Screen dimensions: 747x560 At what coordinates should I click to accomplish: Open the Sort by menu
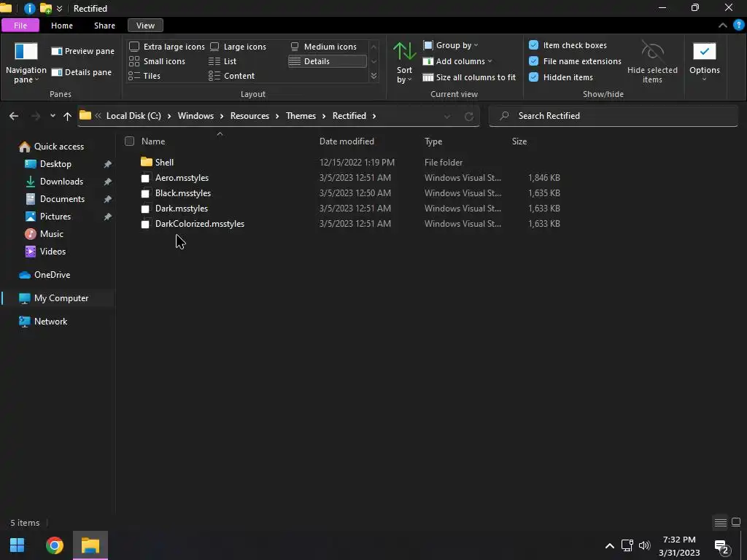coord(404,63)
